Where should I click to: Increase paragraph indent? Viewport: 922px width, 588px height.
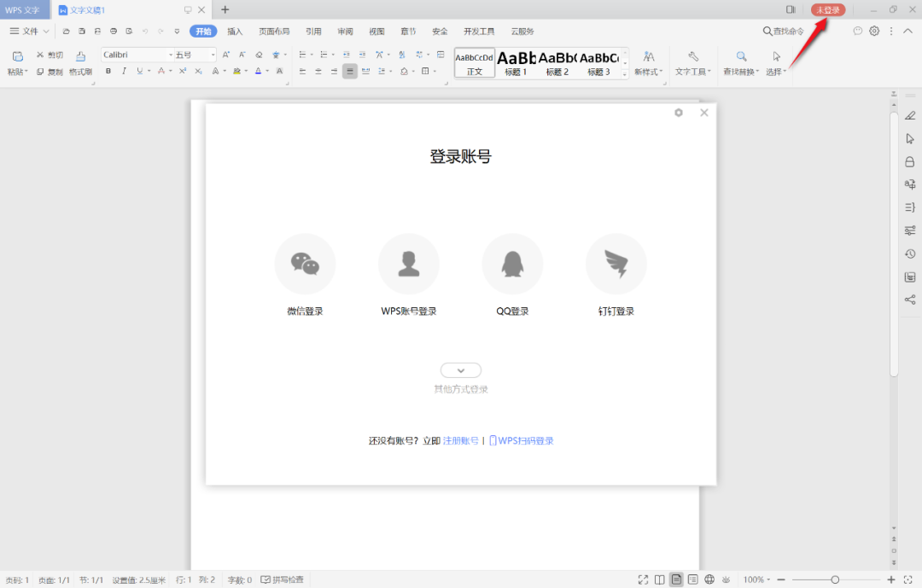coord(362,55)
